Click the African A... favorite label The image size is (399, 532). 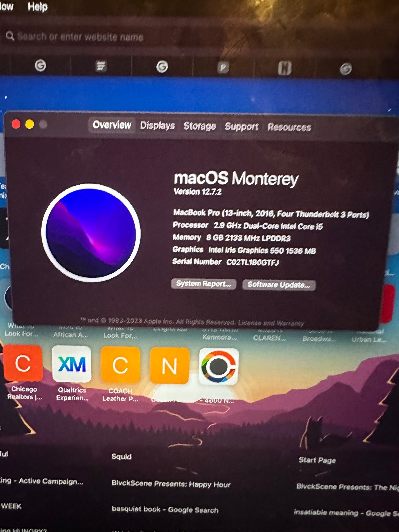(x=71, y=335)
